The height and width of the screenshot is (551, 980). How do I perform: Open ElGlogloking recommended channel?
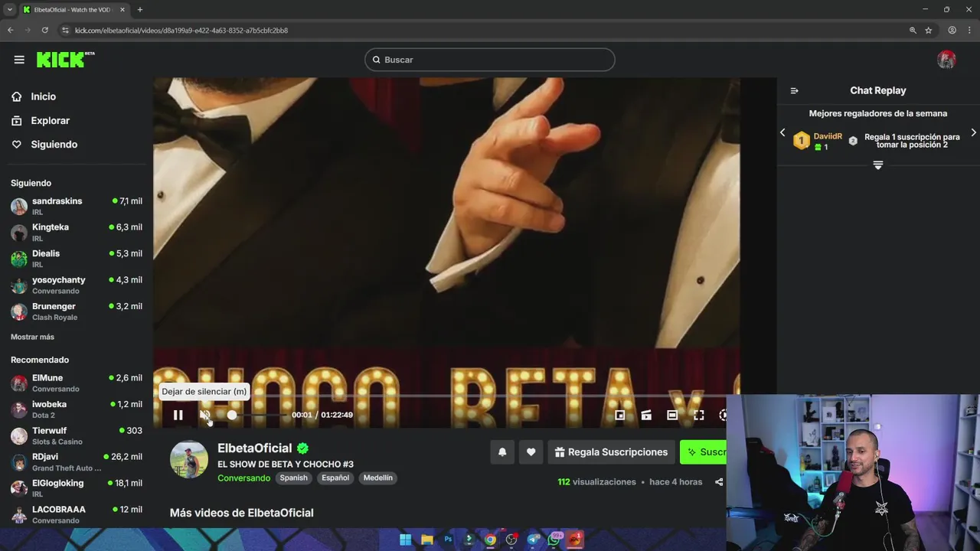[77, 488]
